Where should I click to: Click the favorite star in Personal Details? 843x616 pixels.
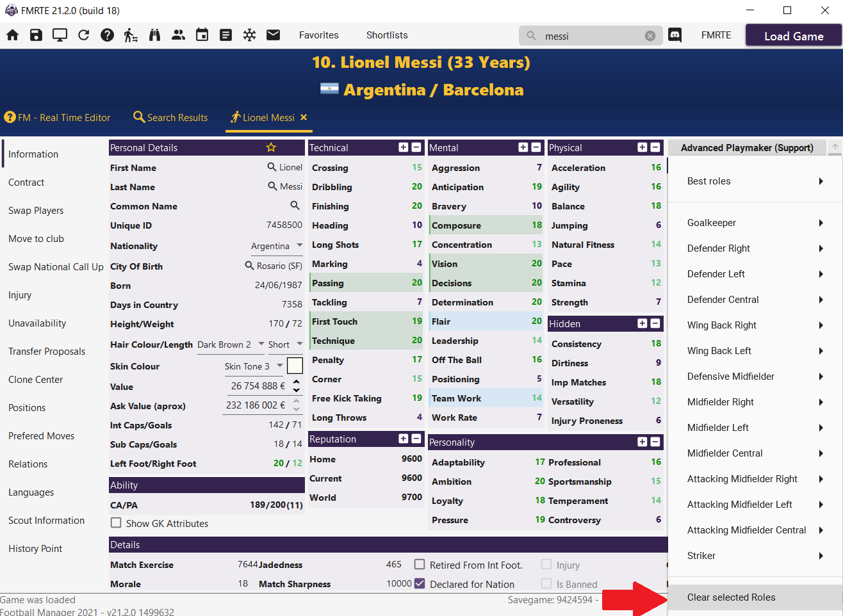tap(271, 147)
